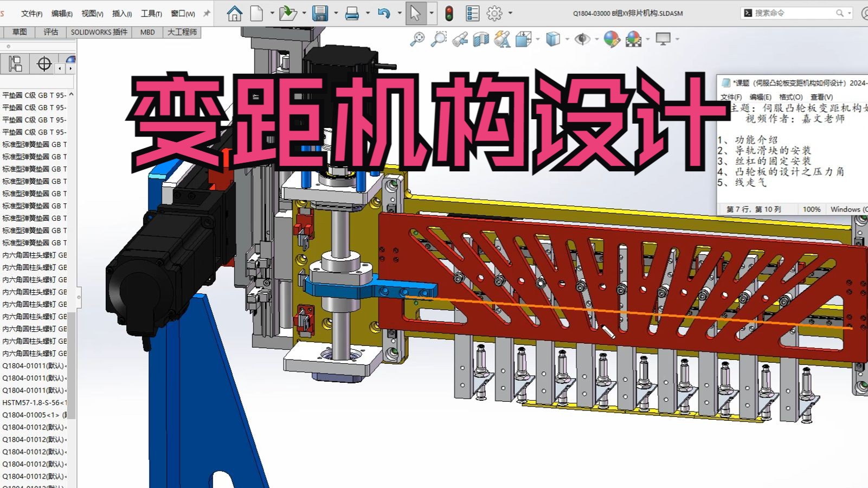Viewport: 868px width, 488px height.
Task: Save the assembly with the floppy disk icon
Action: pyautogui.click(x=320, y=13)
